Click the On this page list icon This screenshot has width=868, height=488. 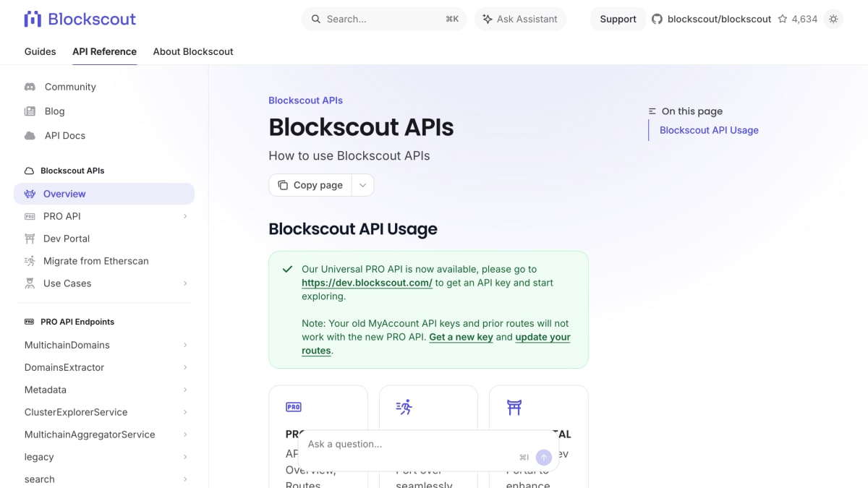[652, 111]
